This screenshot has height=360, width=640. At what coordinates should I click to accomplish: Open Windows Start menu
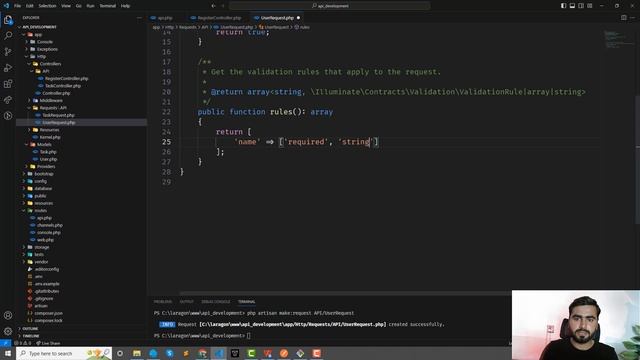click(8, 353)
